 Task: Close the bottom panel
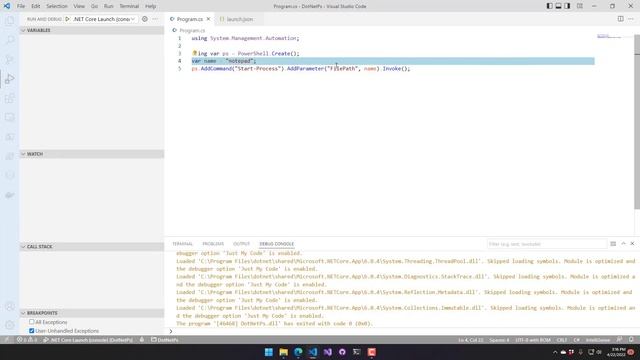(x=632, y=244)
